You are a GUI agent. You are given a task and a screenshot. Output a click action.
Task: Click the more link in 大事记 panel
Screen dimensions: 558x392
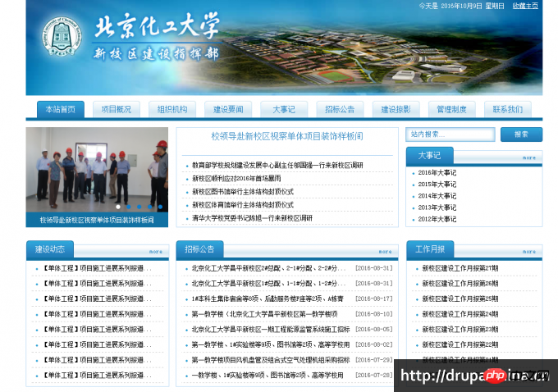(528, 157)
